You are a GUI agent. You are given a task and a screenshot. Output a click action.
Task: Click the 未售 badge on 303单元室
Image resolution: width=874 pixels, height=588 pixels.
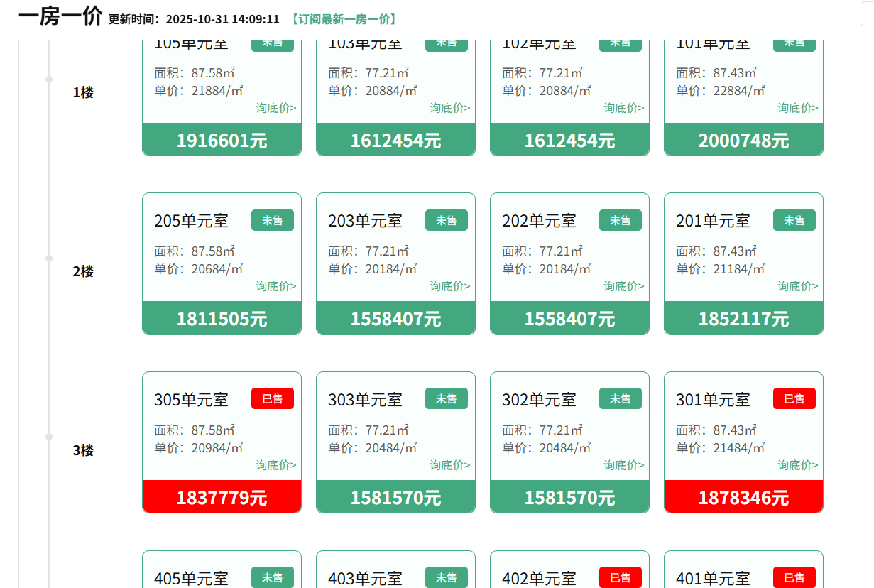[x=446, y=398]
